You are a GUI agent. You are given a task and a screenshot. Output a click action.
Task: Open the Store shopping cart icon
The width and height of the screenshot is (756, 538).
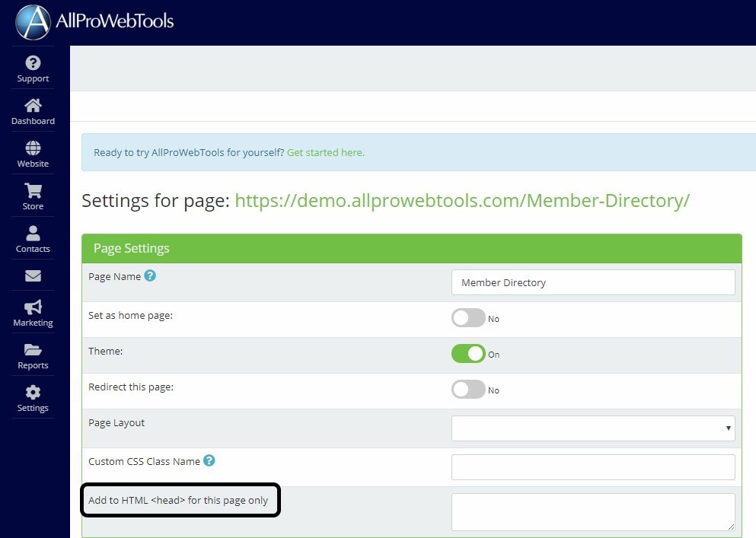[x=33, y=190]
